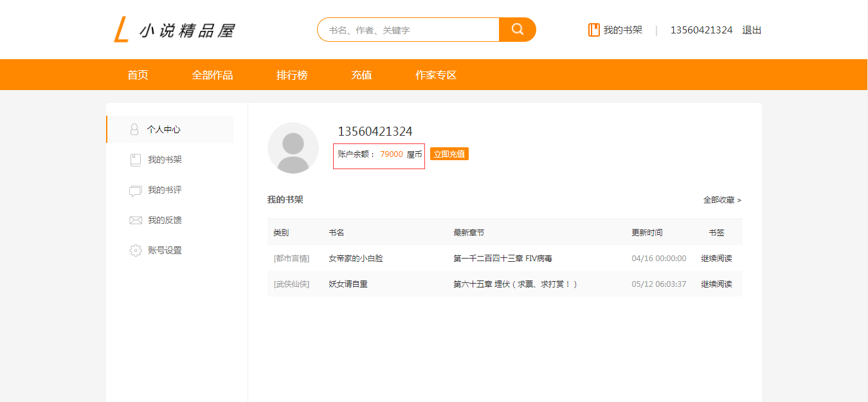Click the orange search magnifier button
Image resolution: width=868 pixels, height=402 pixels.
[x=517, y=30]
